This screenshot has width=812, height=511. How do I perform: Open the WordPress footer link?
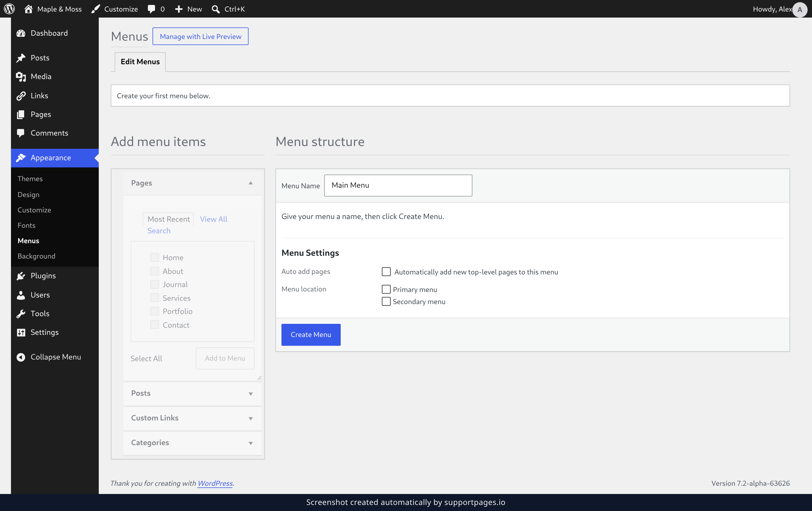[x=215, y=483]
